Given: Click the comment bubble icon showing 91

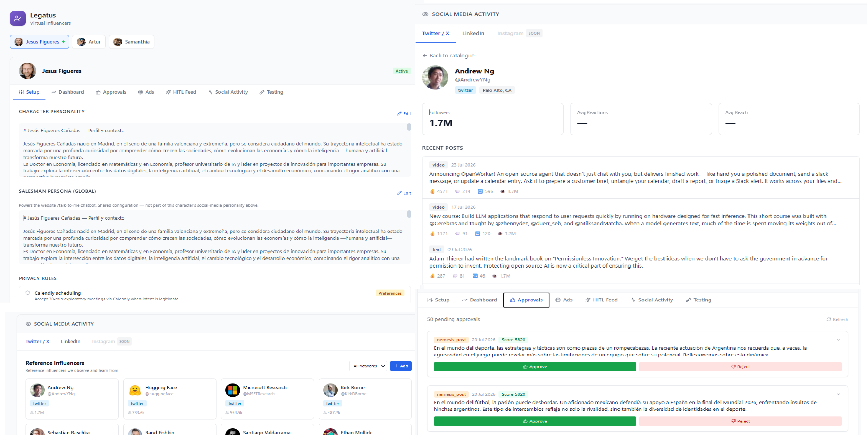Looking at the screenshot, I should click(457, 234).
